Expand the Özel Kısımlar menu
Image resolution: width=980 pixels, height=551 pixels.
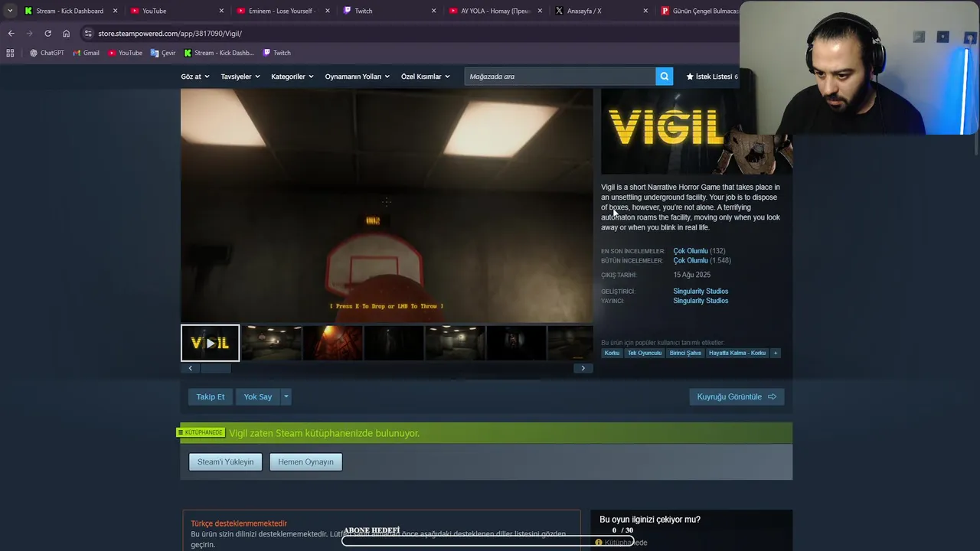point(425,77)
